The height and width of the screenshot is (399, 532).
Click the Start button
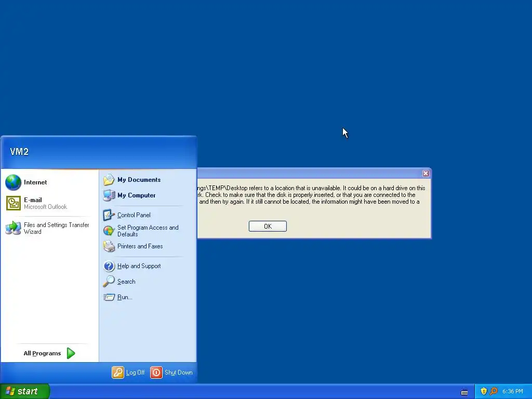25,391
